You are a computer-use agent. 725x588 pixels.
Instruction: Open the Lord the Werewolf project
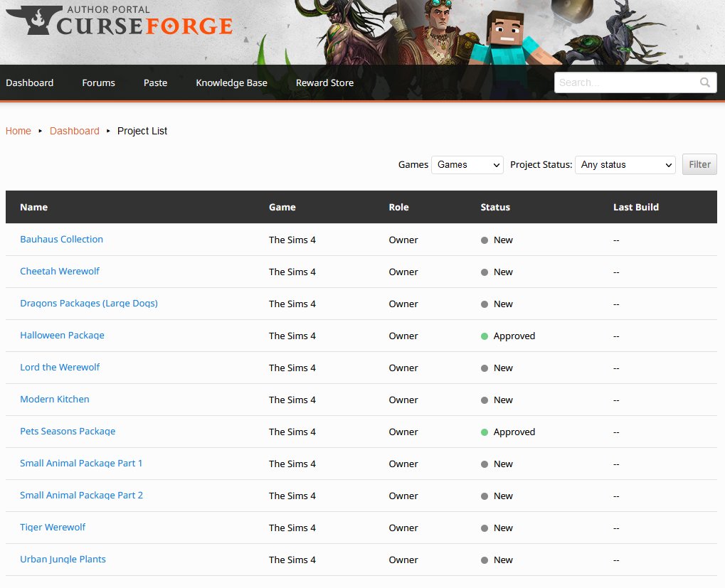60,367
